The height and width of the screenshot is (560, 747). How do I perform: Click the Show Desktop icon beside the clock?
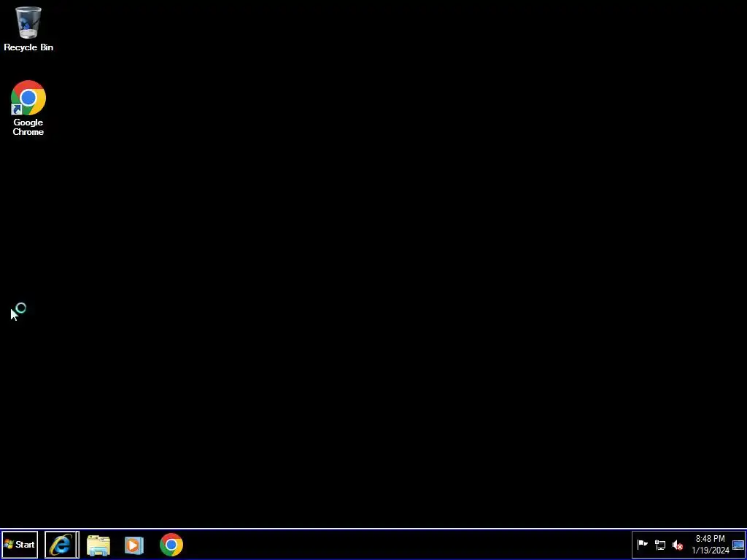tap(738, 545)
